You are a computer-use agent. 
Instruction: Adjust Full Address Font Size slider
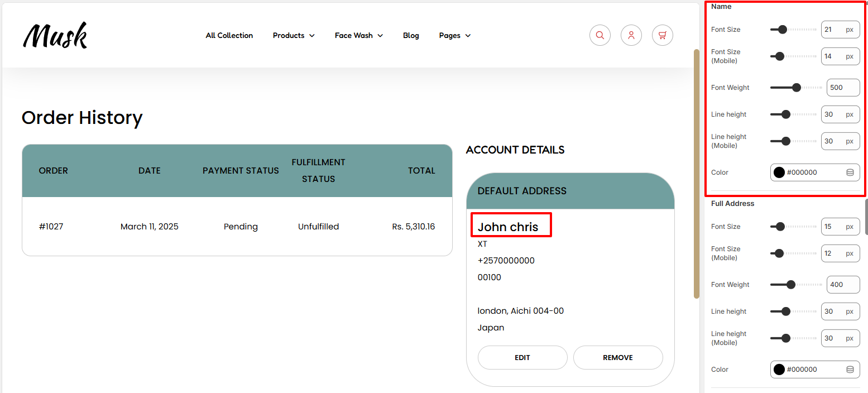[x=793, y=227]
